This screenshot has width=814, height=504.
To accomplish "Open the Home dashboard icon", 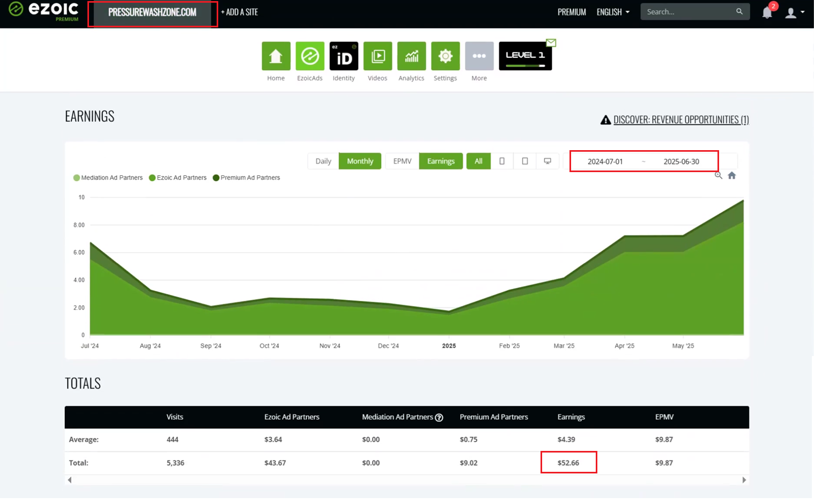I will pyautogui.click(x=276, y=56).
